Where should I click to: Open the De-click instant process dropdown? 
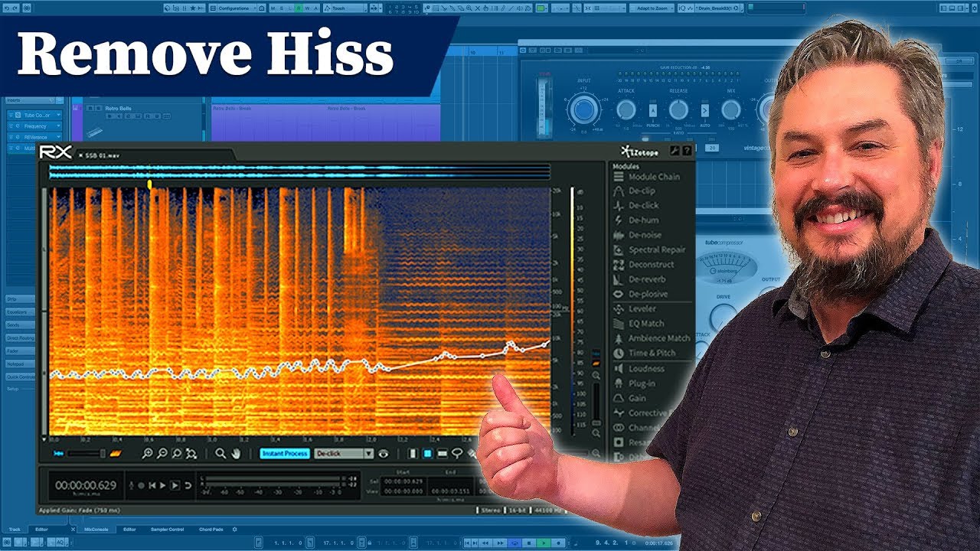pos(344,453)
